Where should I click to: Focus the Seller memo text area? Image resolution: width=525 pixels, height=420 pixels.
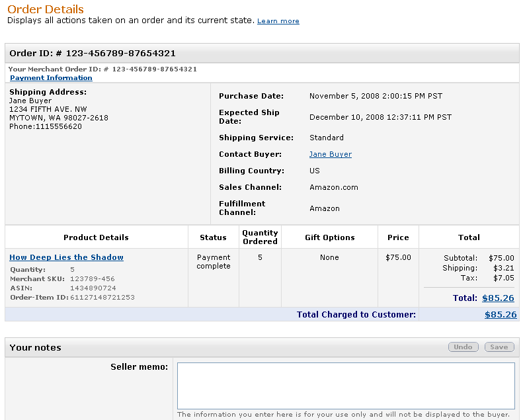[x=346, y=386]
